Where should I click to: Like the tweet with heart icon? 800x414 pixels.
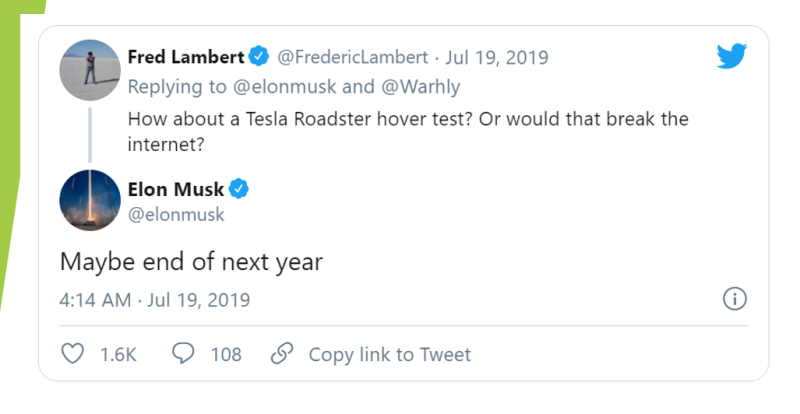point(72,353)
